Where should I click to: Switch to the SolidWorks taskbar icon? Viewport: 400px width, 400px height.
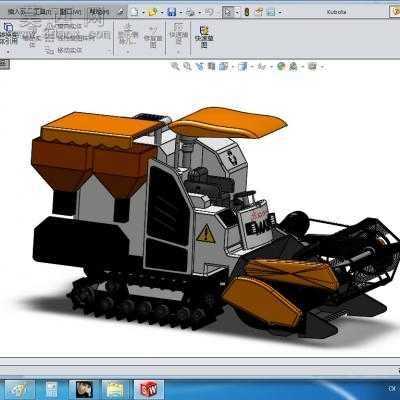tap(149, 389)
